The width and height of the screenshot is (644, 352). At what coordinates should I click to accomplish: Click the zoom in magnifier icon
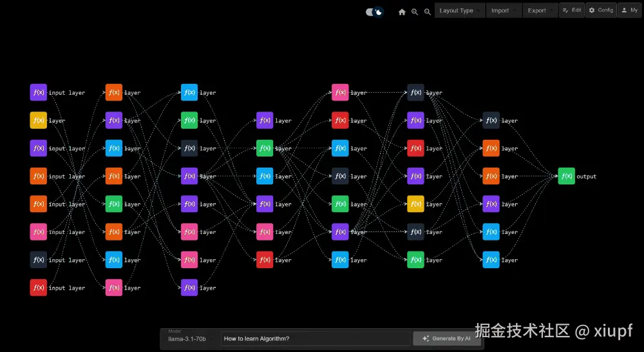(415, 12)
